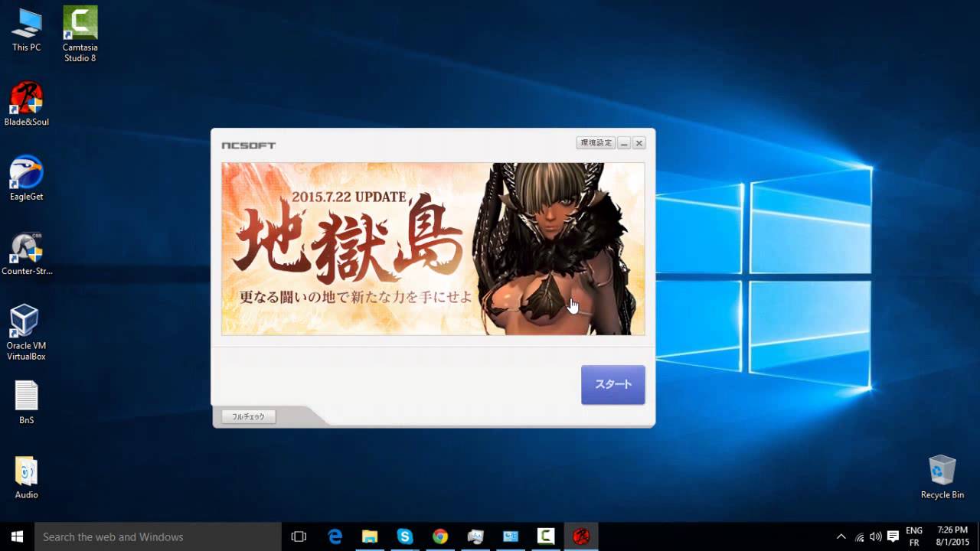Select the Counter-Strike desktop shortcut
This screenshot has width=980, height=551.
[26, 253]
